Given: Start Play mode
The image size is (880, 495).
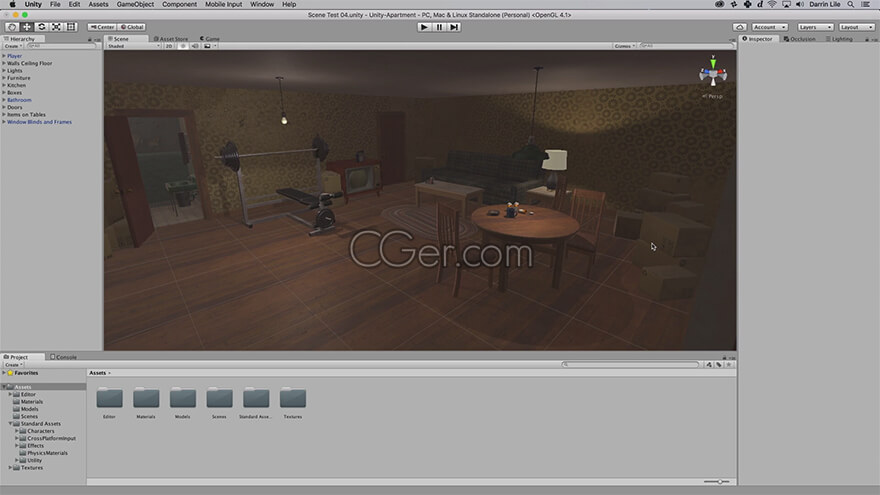Looking at the screenshot, I should coord(424,27).
